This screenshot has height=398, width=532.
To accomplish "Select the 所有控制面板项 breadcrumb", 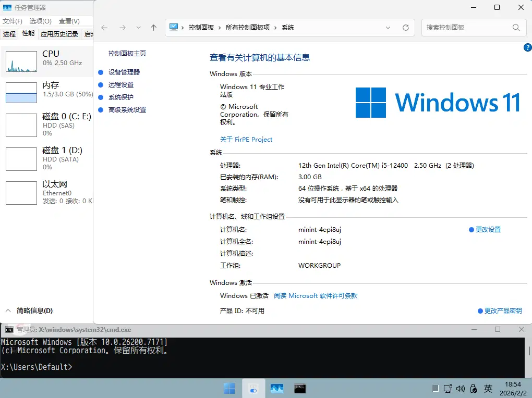I will [x=248, y=28].
